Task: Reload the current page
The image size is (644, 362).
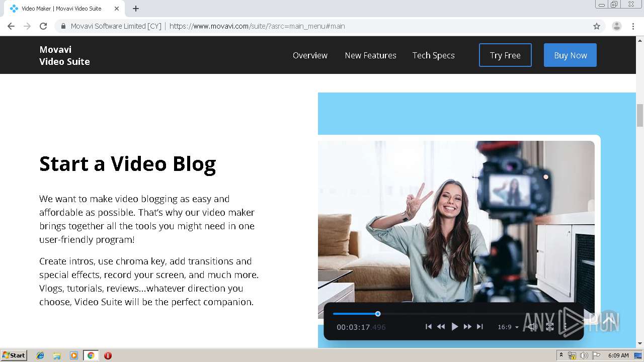Action: tap(43, 26)
